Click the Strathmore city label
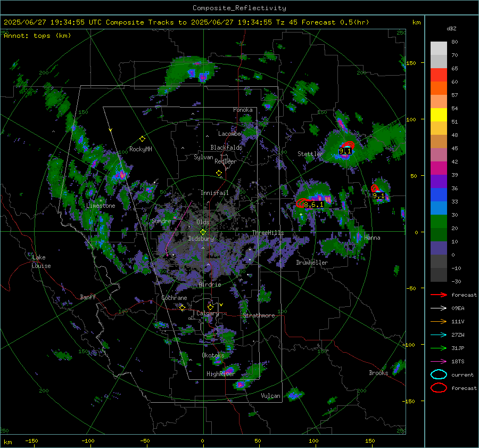This screenshot has height=448, width=479. 259,315
